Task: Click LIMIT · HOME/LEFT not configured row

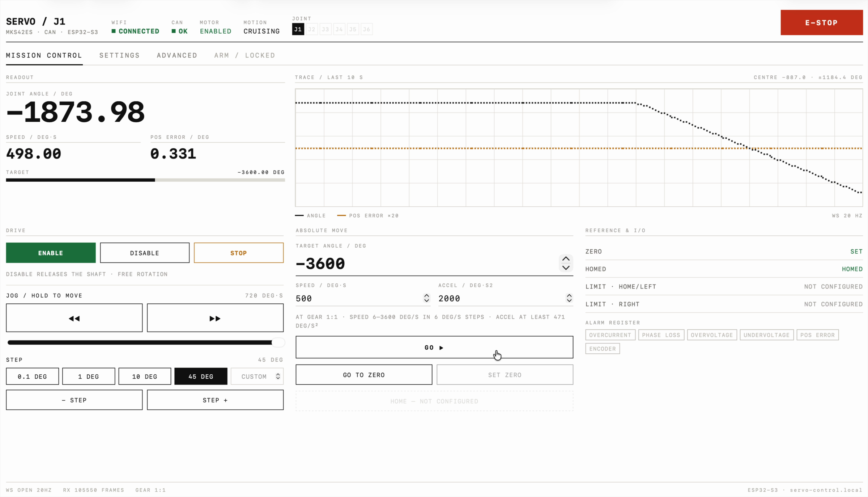Action: (724, 286)
